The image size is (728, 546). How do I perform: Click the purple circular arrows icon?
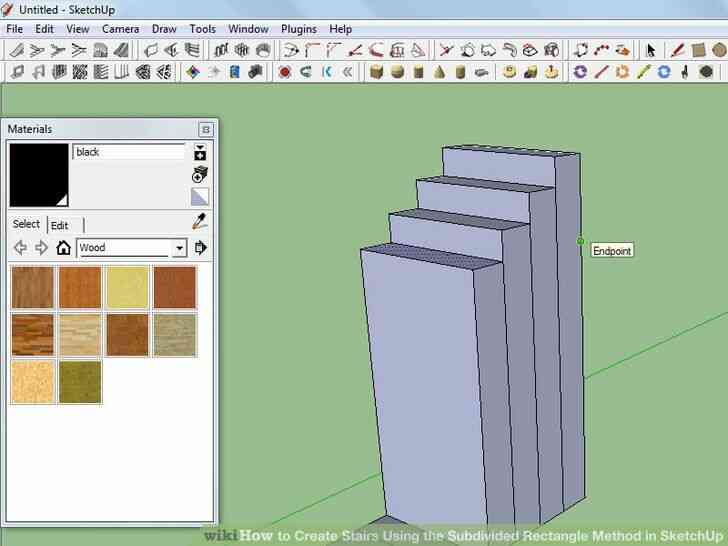coord(580,72)
